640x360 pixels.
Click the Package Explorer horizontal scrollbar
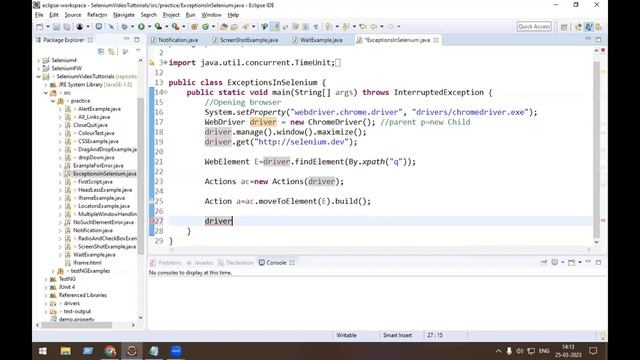pyautogui.click(x=77, y=325)
